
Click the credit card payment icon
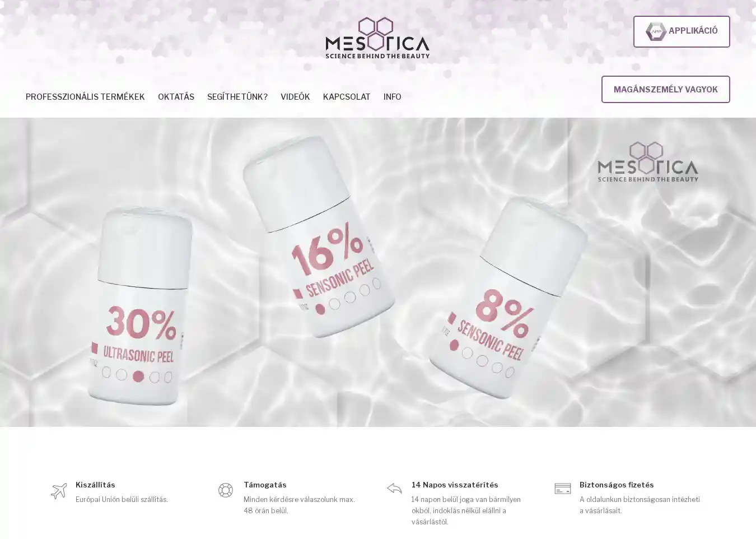click(x=563, y=489)
